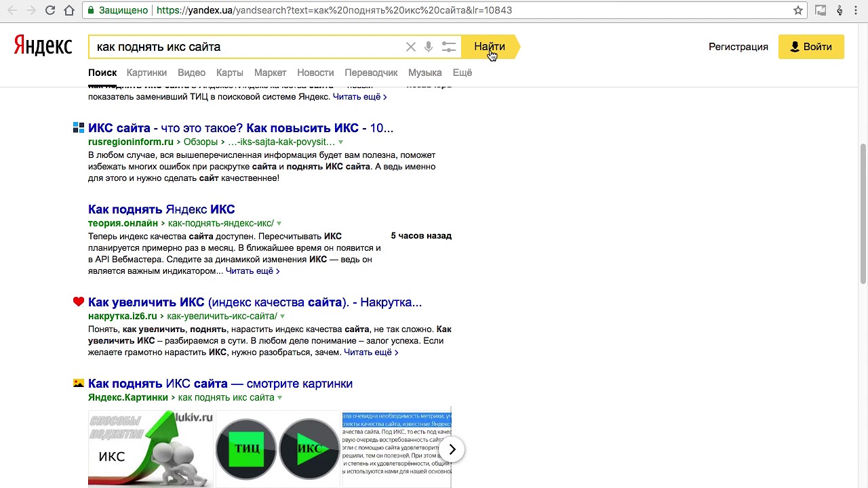Click the treble clef extension icon
Viewport: 868px width, 488px height.
click(x=840, y=10)
